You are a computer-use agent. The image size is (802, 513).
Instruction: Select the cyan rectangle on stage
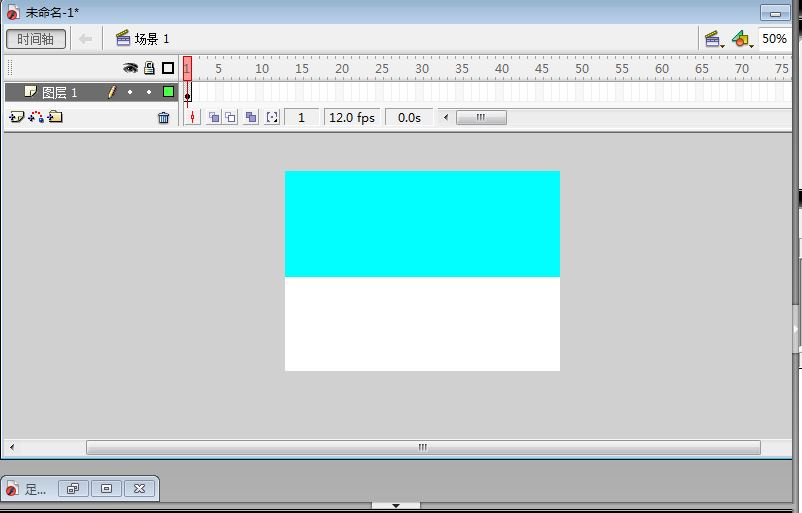[422, 224]
